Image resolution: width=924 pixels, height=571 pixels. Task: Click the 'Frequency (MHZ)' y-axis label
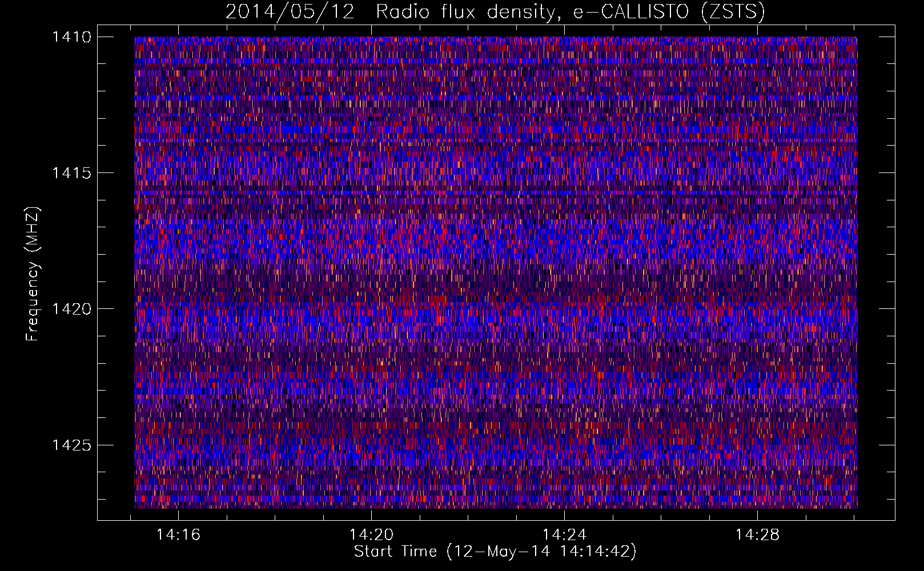[33, 274]
